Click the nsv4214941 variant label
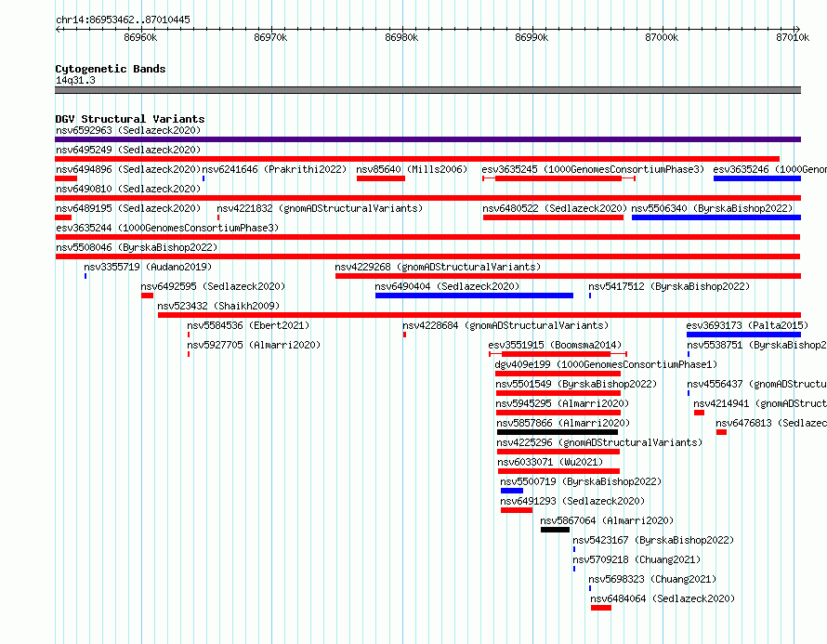Viewport: 827px width, 644px height. (x=759, y=403)
